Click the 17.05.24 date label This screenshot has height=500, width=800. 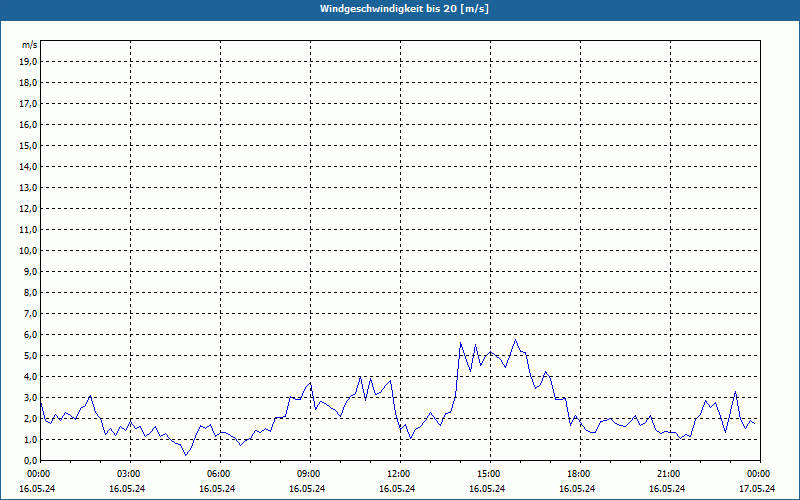click(x=757, y=489)
